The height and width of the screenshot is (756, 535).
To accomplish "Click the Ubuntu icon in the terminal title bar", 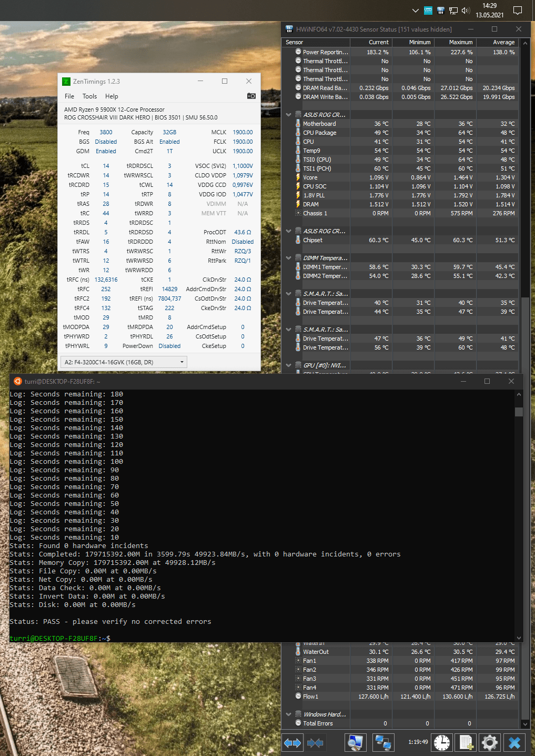I will pyautogui.click(x=17, y=381).
